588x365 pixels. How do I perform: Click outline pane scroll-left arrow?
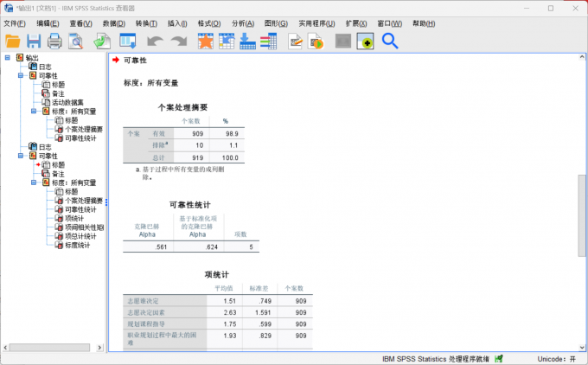point(5,348)
